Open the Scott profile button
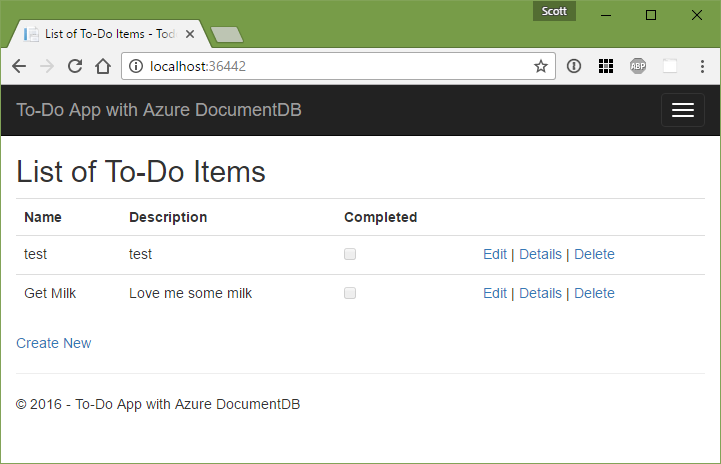This screenshot has height=464, width=721. click(554, 11)
